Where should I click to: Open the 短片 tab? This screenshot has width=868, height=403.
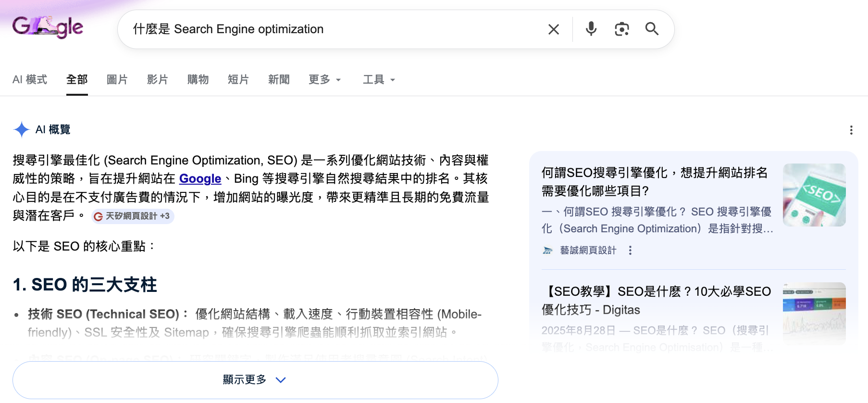(238, 79)
